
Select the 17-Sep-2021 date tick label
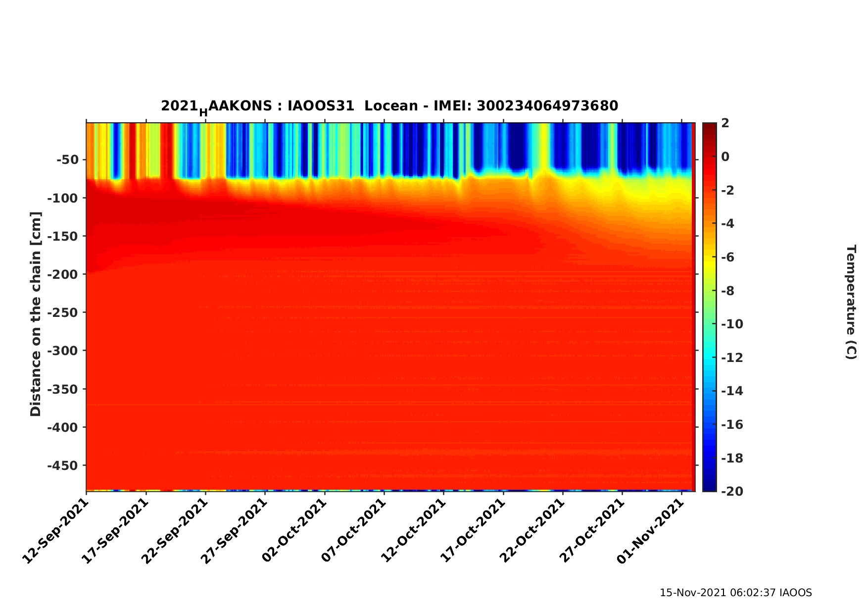115,530
